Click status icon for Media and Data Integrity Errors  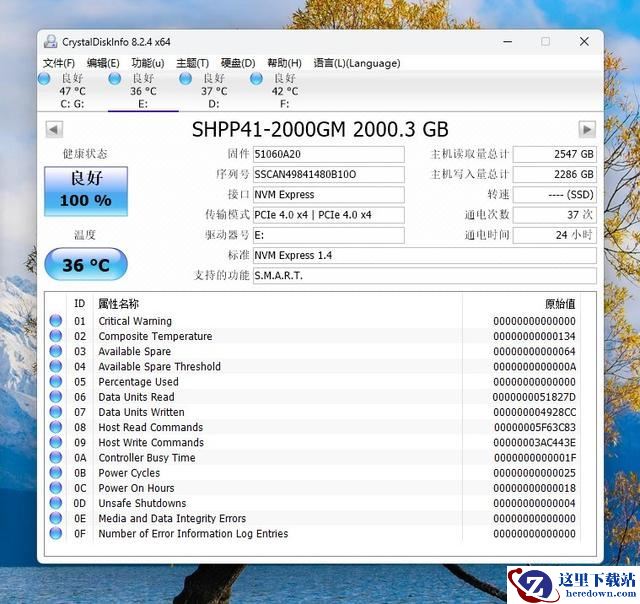click(x=56, y=518)
